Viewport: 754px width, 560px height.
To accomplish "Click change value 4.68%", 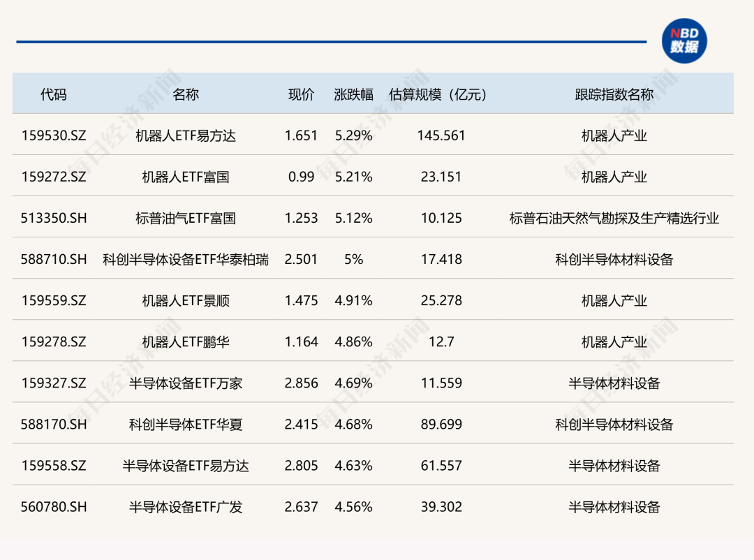I will [353, 425].
